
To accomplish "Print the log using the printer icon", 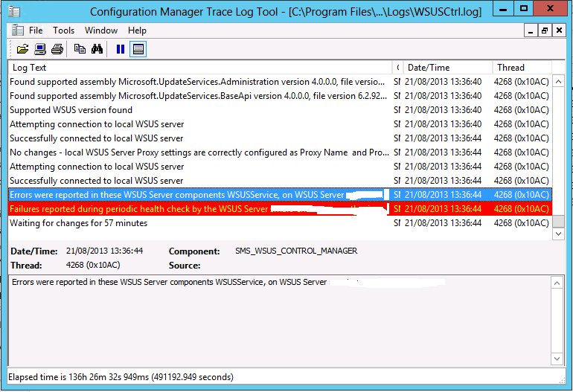I will click(57, 49).
